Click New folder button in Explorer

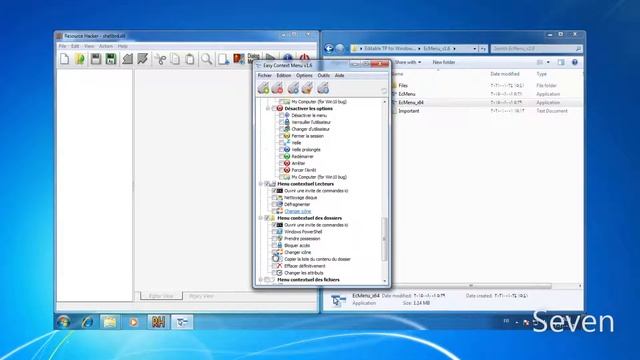444,62
